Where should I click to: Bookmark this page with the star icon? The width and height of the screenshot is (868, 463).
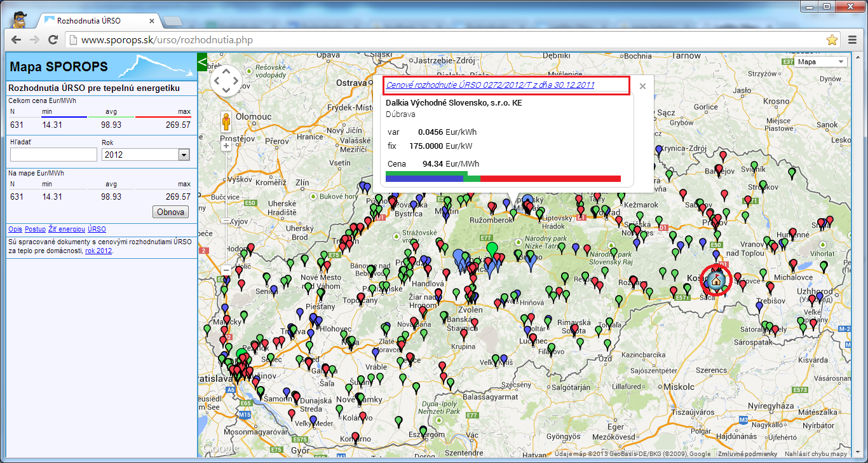832,40
